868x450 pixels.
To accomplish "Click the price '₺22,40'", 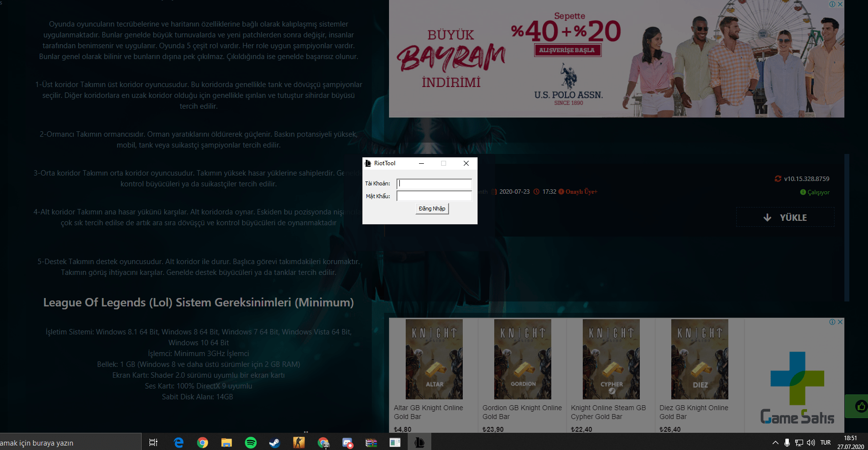I will click(x=582, y=429).
